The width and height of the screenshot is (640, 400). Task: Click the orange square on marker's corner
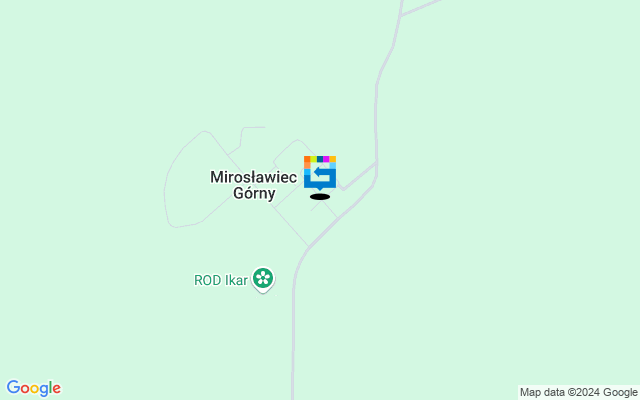307,159
